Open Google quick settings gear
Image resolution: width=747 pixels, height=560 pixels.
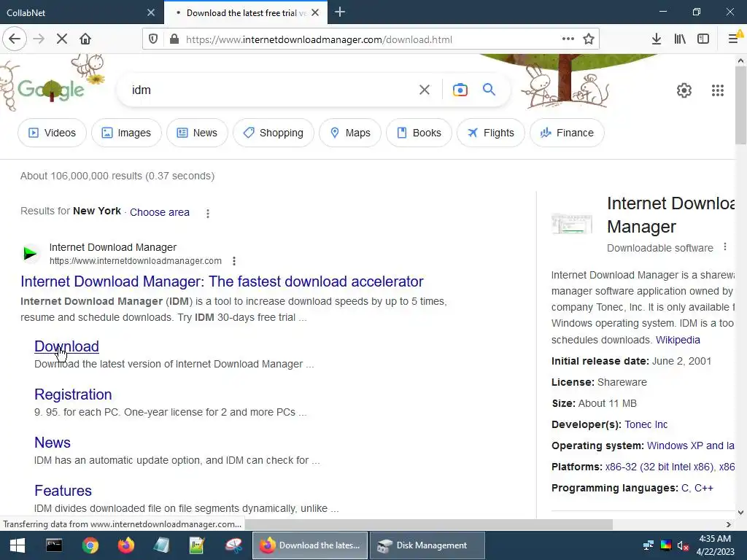point(684,90)
